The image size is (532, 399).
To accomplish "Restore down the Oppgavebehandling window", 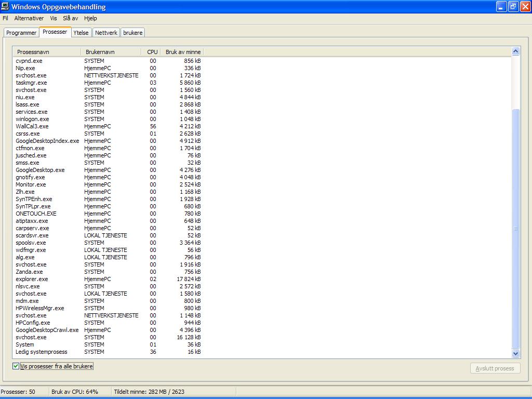I will point(513,6).
